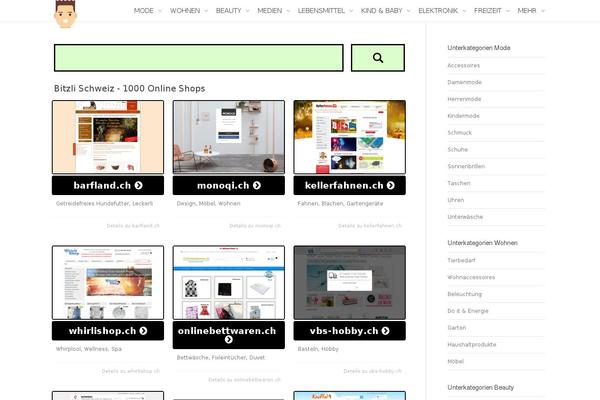Focus the green search input field
The height and width of the screenshot is (400, 600).
point(199,58)
